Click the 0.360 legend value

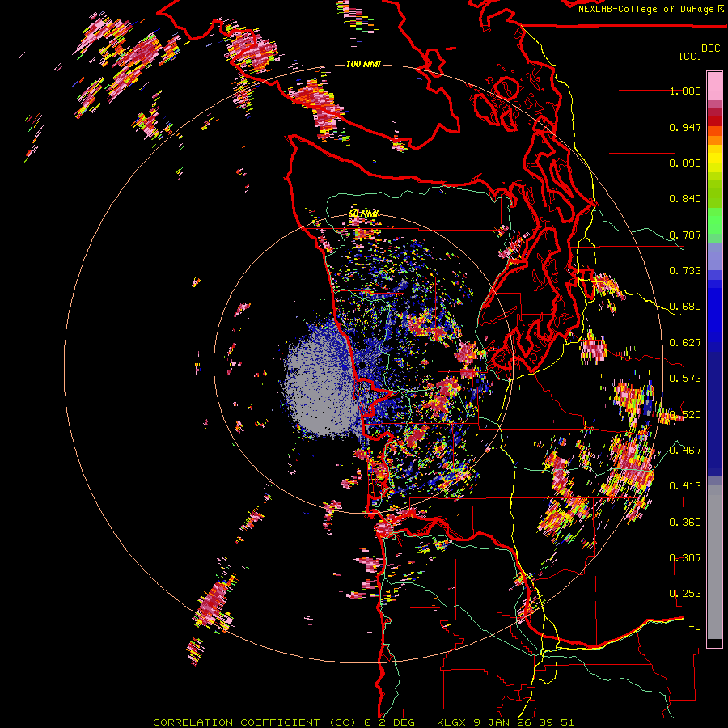685,523
